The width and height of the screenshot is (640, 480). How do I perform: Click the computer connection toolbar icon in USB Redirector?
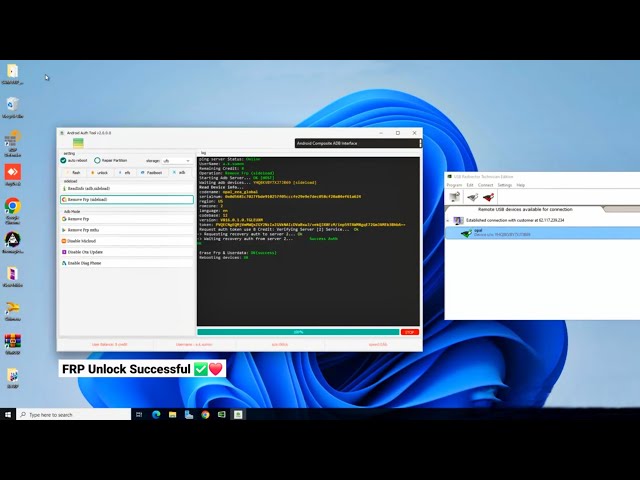(x=454, y=197)
